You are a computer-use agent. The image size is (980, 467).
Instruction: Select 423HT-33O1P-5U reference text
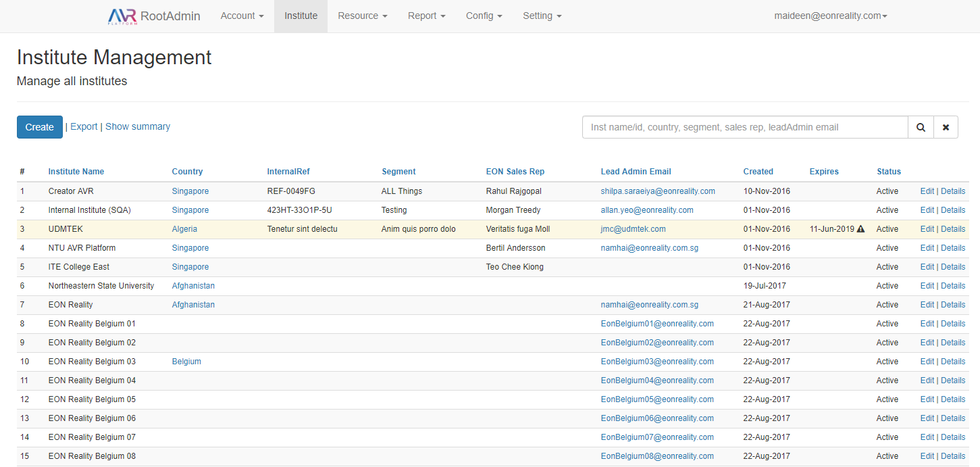tap(300, 210)
